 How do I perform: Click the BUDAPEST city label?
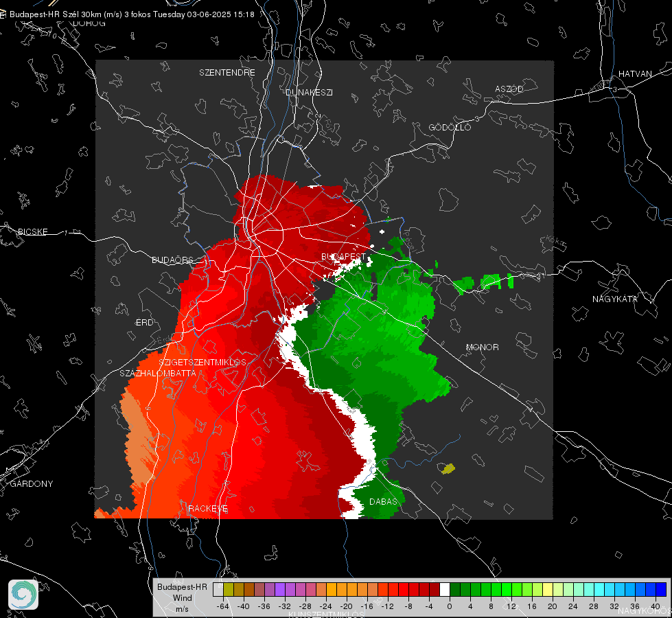coord(344,256)
